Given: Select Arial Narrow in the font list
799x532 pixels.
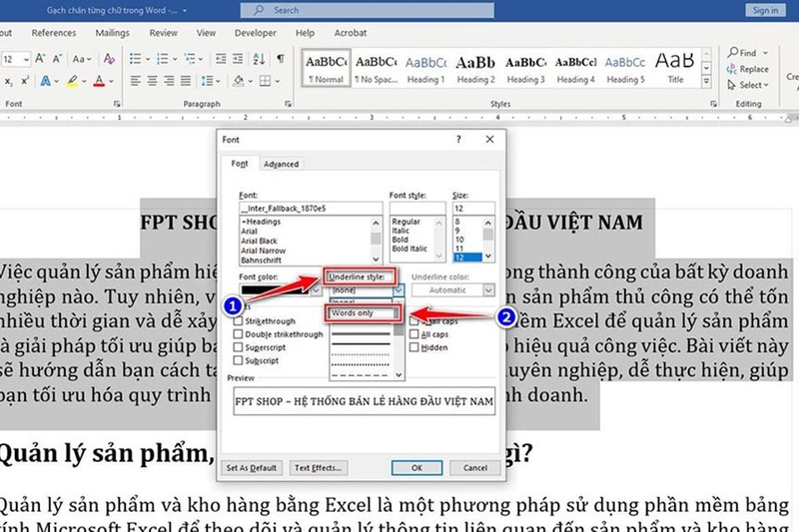Looking at the screenshot, I should pyautogui.click(x=263, y=251).
